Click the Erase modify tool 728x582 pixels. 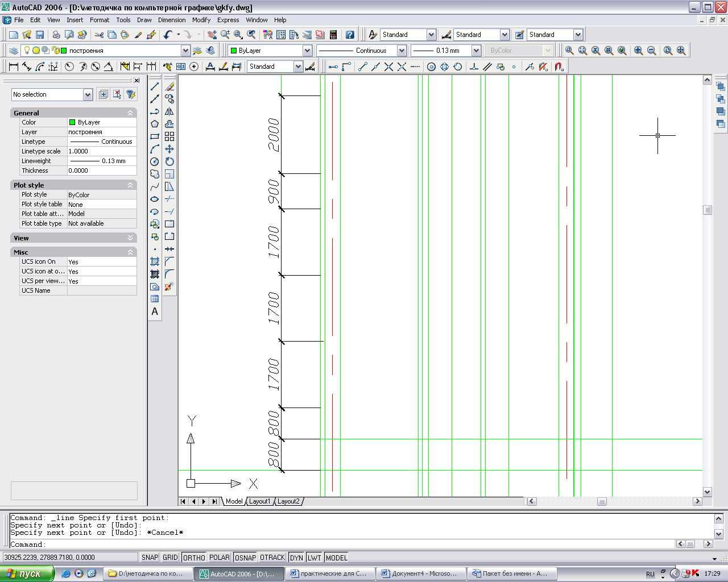coord(169,86)
